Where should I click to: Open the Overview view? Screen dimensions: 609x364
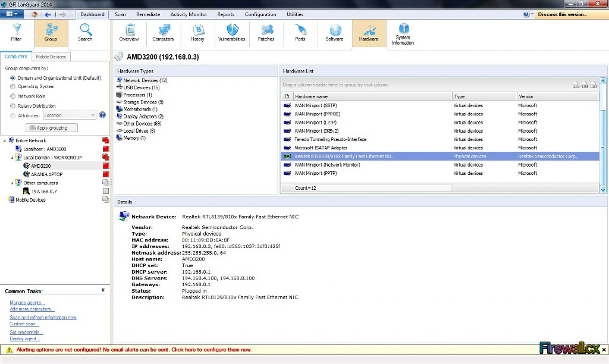(129, 33)
